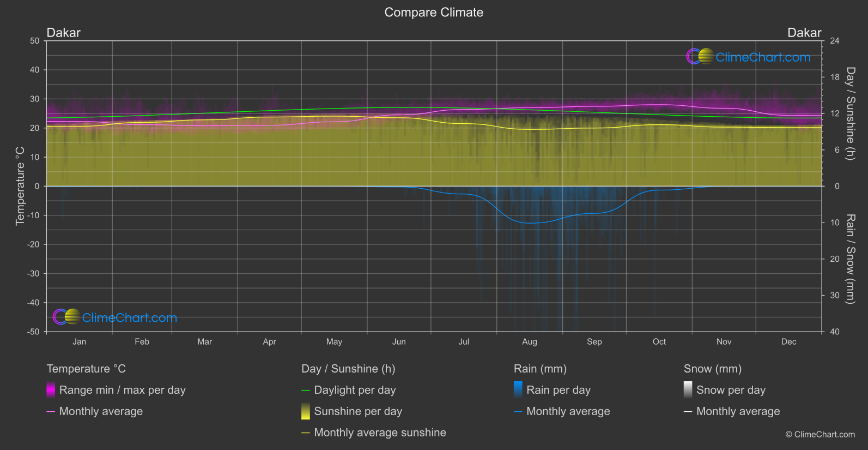Toggle the Rain per day legend entry
868x450 pixels.
click(558, 390)
